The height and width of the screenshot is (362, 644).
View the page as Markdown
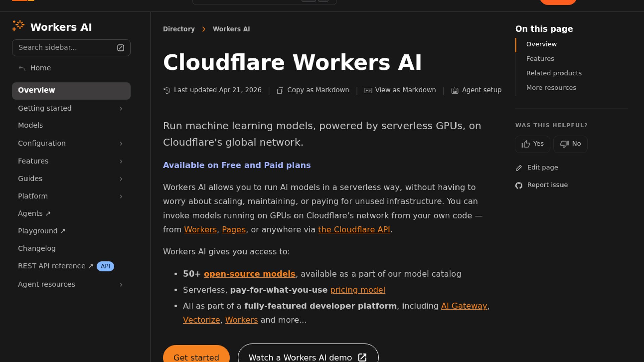coord(400,90)
